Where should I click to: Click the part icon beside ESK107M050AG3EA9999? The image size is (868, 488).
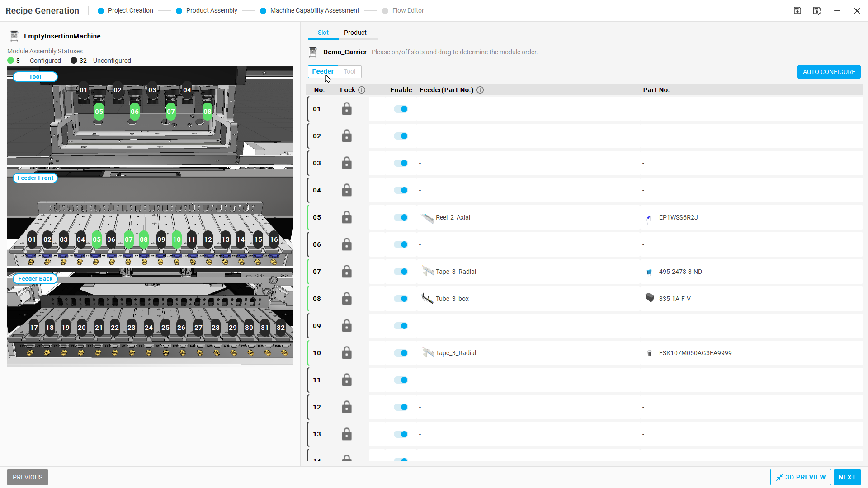(x=650, y=353)
